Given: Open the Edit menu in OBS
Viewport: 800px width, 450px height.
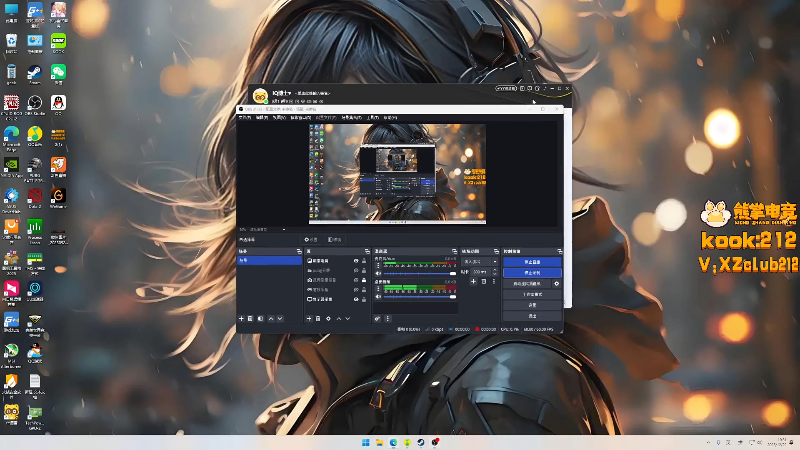Looking at the screenshot, I should [x=262, y=118].
